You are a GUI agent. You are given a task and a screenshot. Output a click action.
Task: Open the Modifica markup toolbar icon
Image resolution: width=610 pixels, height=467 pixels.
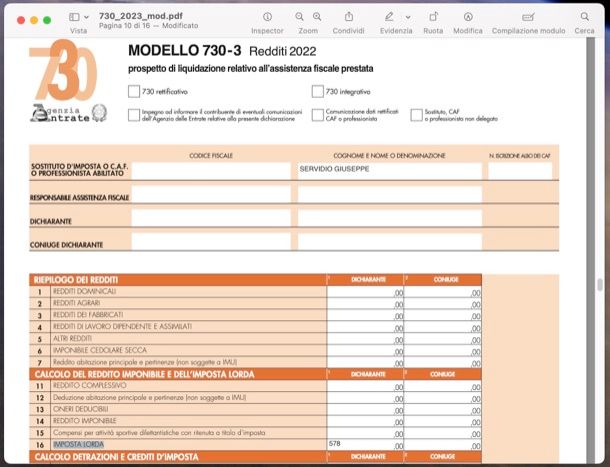(468, 17)
